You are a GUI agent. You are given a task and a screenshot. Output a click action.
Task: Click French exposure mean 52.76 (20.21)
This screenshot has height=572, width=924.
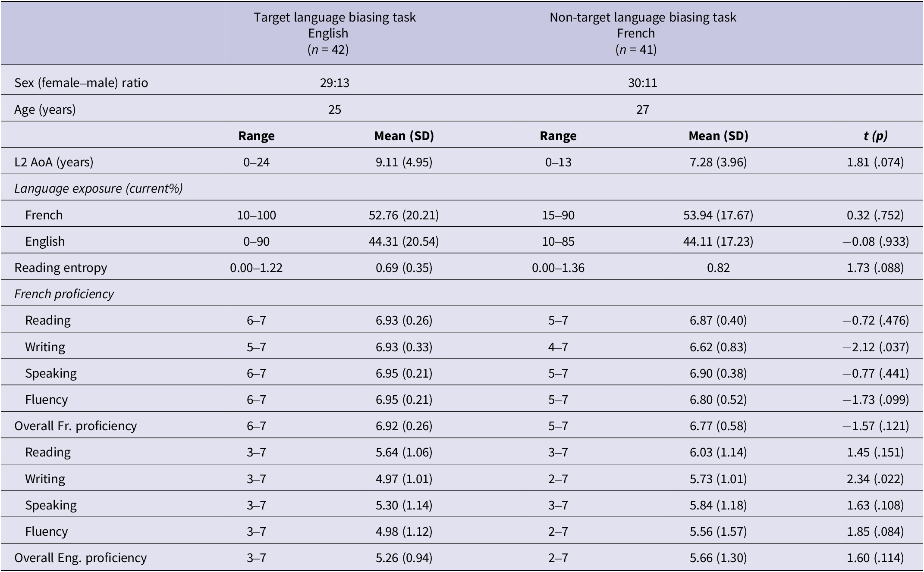point(404,215)
